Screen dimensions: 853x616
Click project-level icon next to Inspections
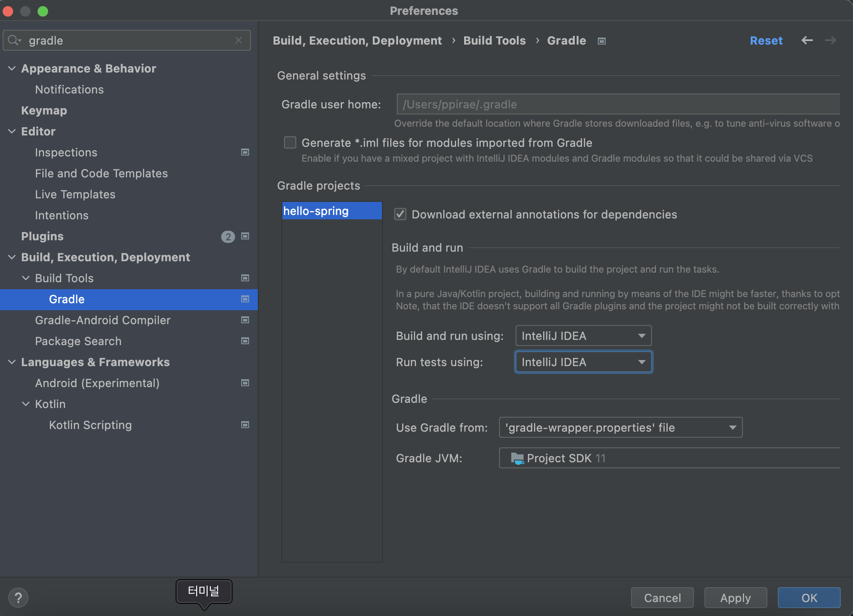click(245, 152)
